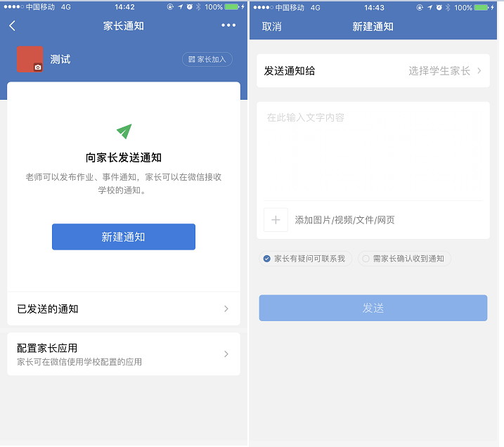Tap the 发送 send button

click(373, 308)
